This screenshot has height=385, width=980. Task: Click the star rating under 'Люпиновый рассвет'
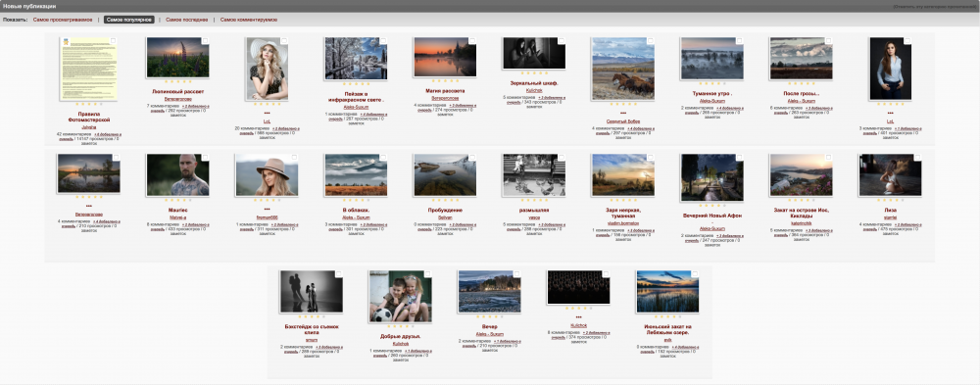[x=177, y=81]
